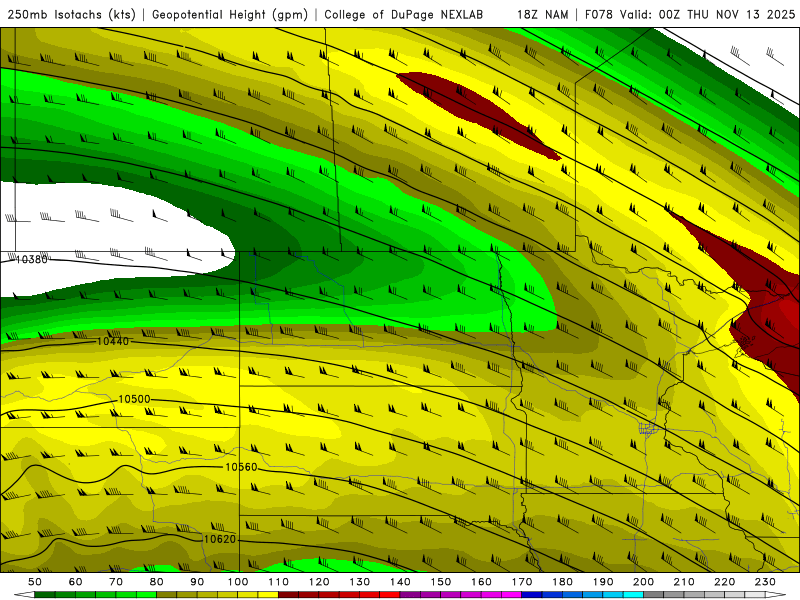Click the 140 value on the color scale

pyautogui.click(x=401, y=582)
